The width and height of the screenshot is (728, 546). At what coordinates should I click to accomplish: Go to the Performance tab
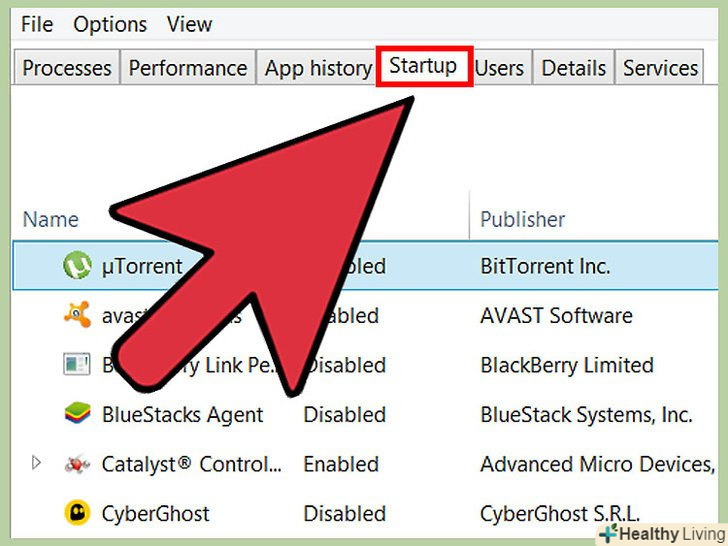point(188,68)
